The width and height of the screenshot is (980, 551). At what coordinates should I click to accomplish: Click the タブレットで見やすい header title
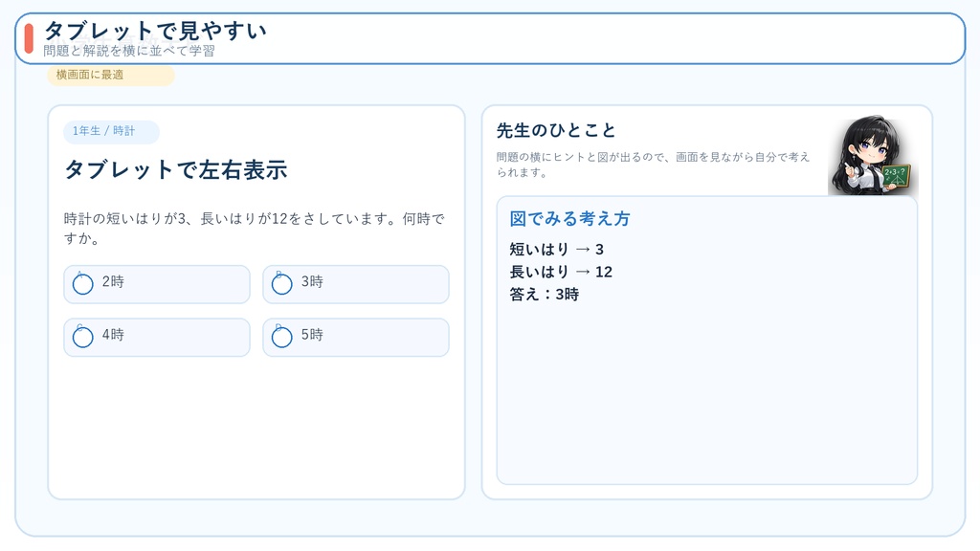[155, 30]
